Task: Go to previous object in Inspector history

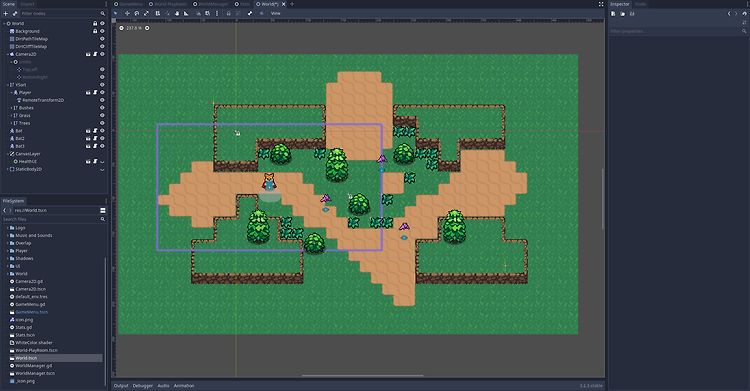Action: tap(729, 13)
